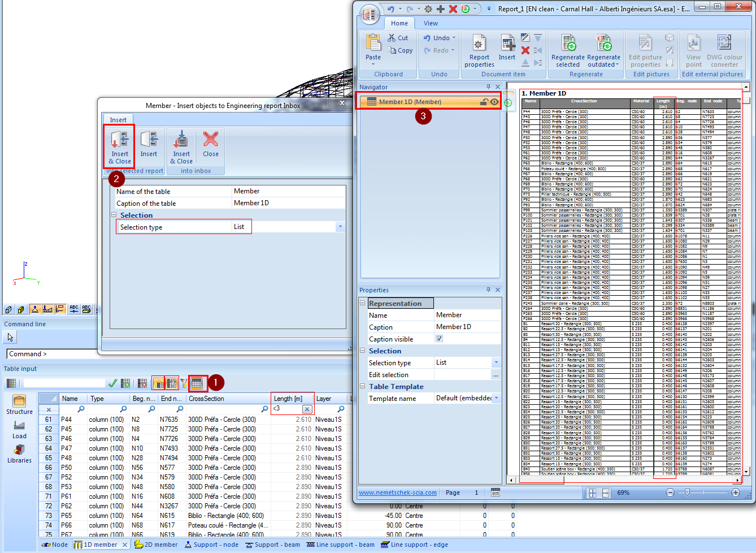Click into the Command line input field

pyautogui.click(x=53, y=354)
